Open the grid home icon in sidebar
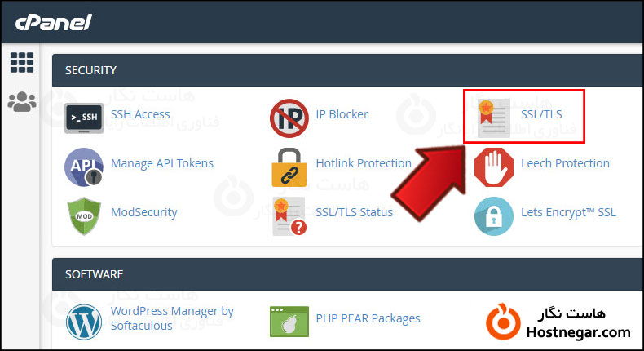This screenshot has width=644, height=351. click(22, 63)
